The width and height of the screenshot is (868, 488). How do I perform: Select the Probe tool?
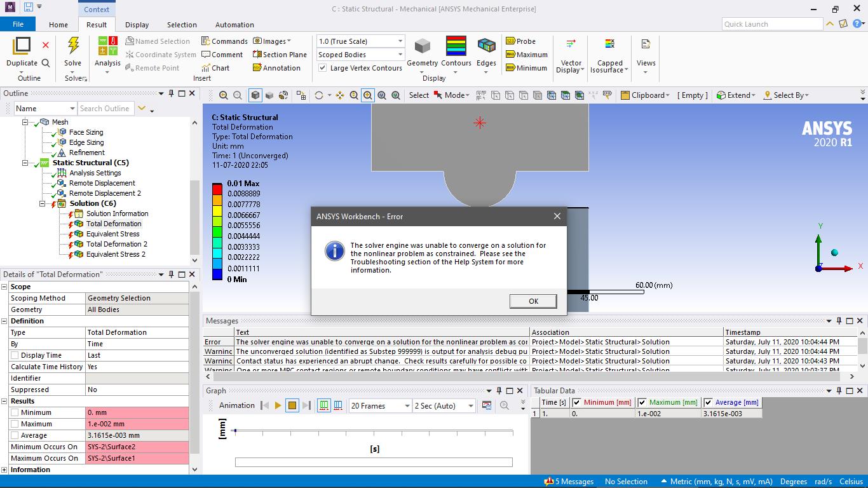[520, 41]
